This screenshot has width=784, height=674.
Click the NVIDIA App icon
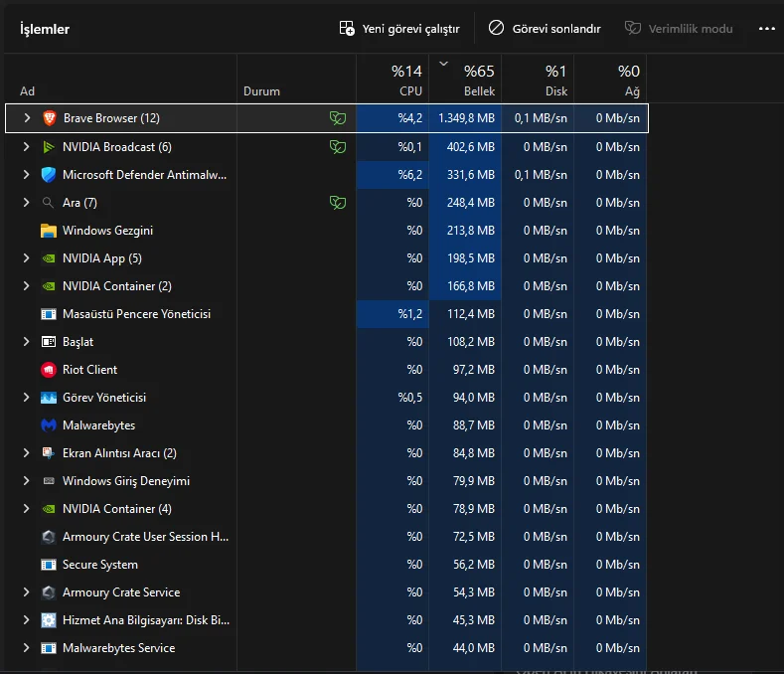tap(49, 258)
